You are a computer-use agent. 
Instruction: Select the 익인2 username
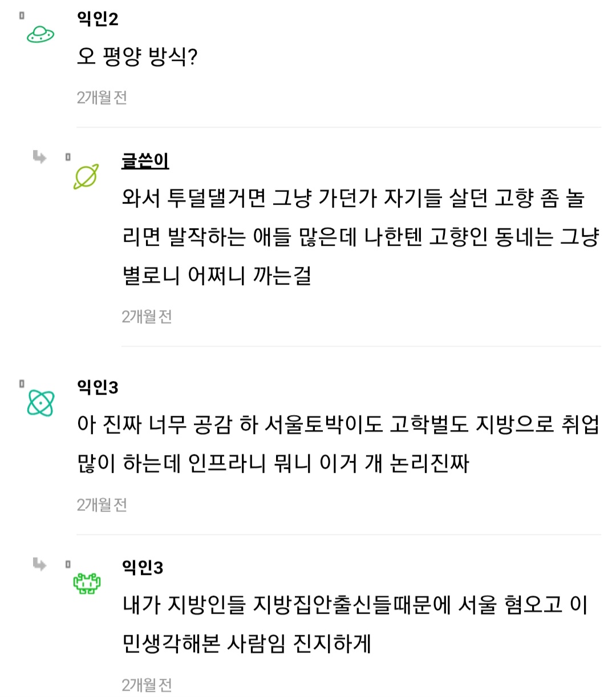click(x=98, y=19)
